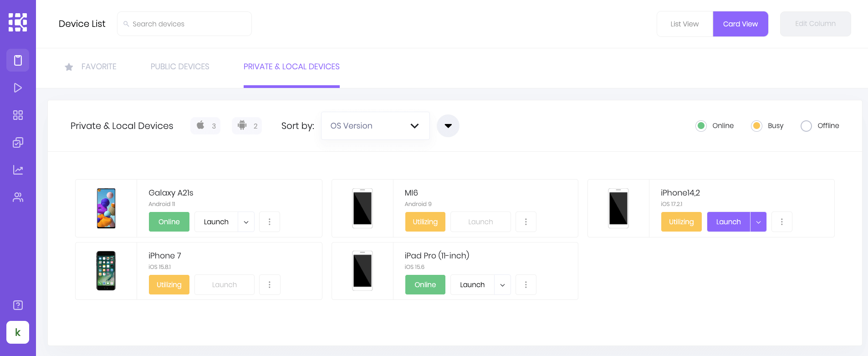Open more options for Galaxy A21s
This screenshot has height=356, width=868.
[x=270, y=222]
